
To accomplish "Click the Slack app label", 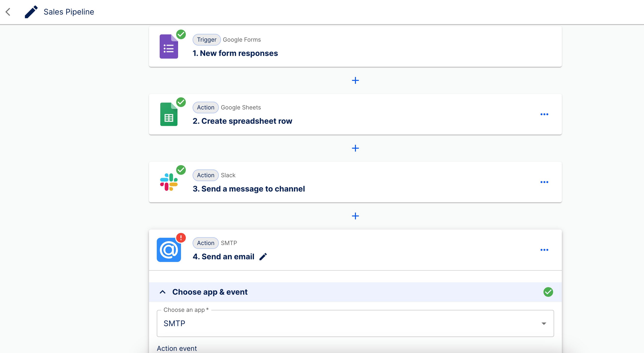I will [228, 175].
